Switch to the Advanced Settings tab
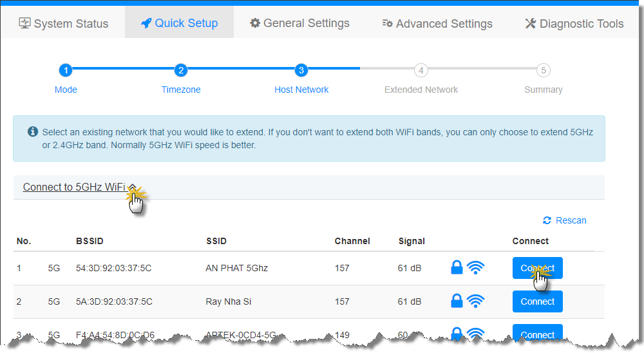The height and width of the screenshot is (353, 644). 437,24
